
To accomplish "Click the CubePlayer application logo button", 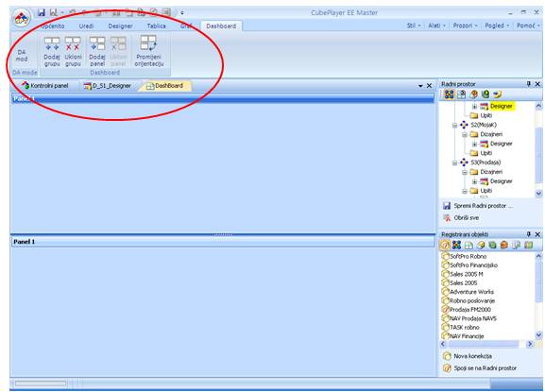I will point(22,18).
